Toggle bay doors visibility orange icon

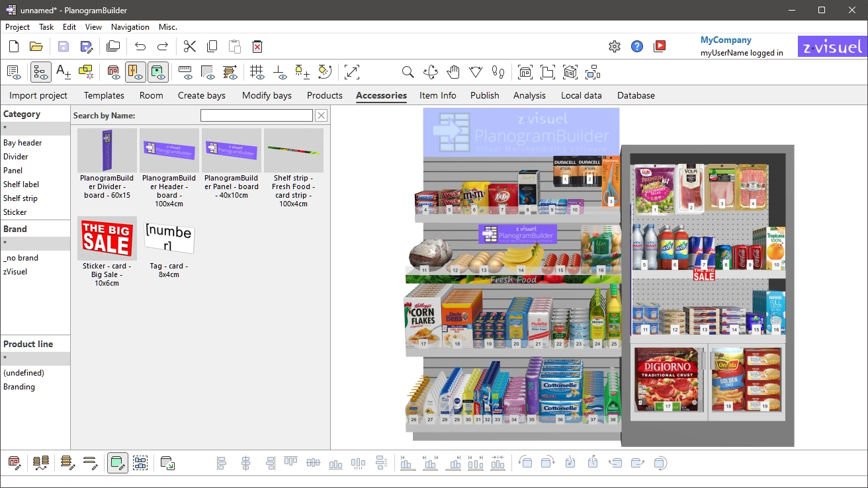(136, 71)
